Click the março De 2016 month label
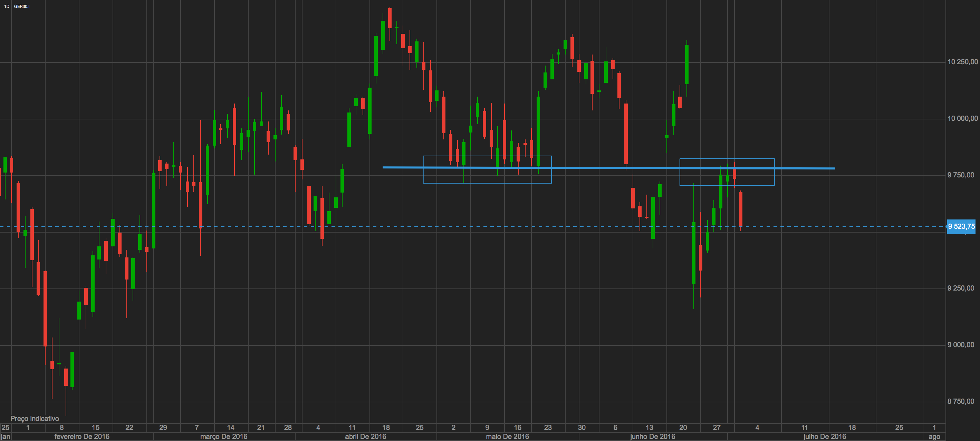This screenshot has width=980, height=441. 224,437
